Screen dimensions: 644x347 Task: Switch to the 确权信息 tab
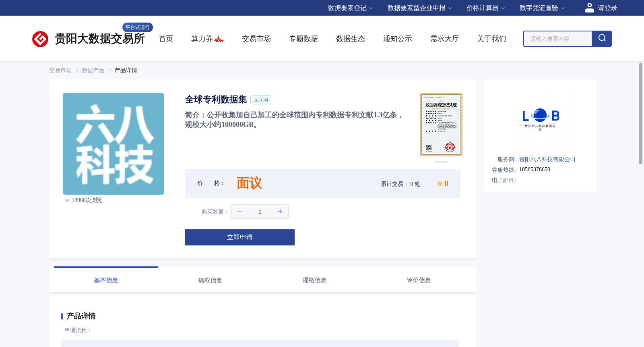(x=210, y=280)
